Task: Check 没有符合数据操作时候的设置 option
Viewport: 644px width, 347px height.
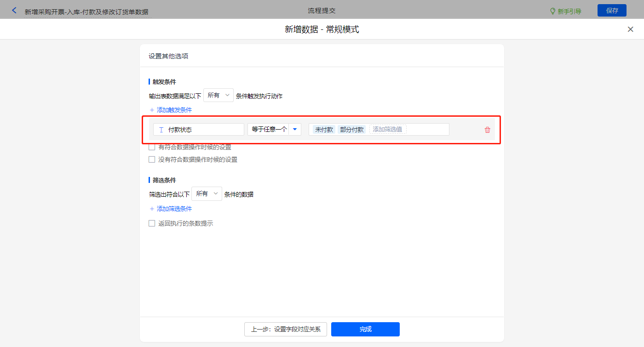Action: [152, 160]
